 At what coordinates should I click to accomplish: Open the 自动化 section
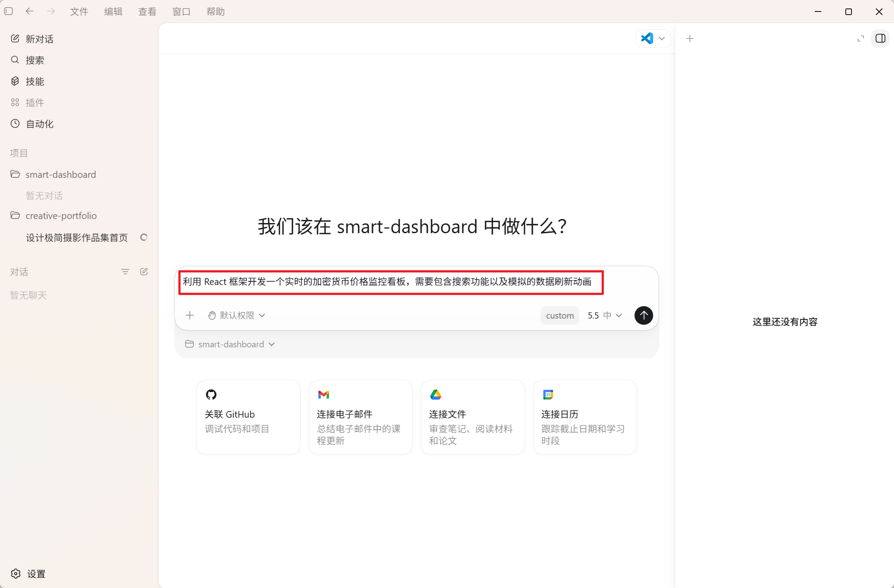coord(79,124)
